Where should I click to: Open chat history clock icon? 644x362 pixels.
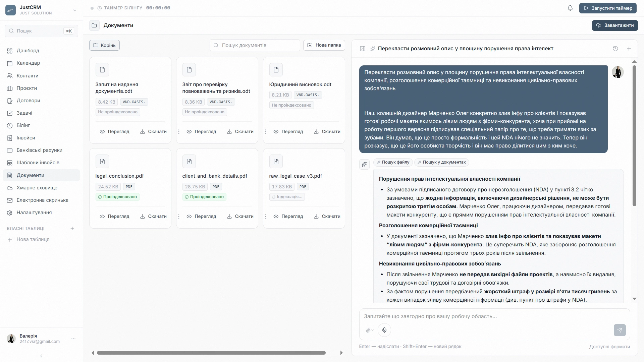[x=615, y=49]
